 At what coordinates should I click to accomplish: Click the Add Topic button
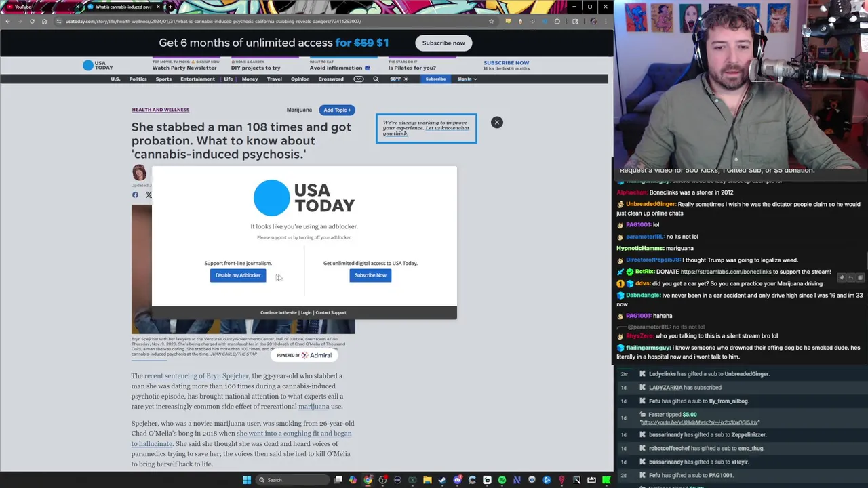click(x=337, y=110)
